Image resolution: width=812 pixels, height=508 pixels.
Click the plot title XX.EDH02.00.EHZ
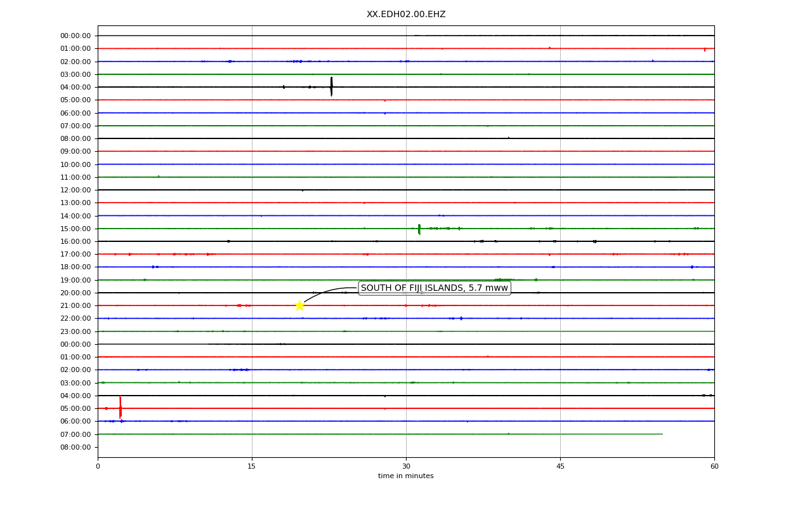point(406,14)
